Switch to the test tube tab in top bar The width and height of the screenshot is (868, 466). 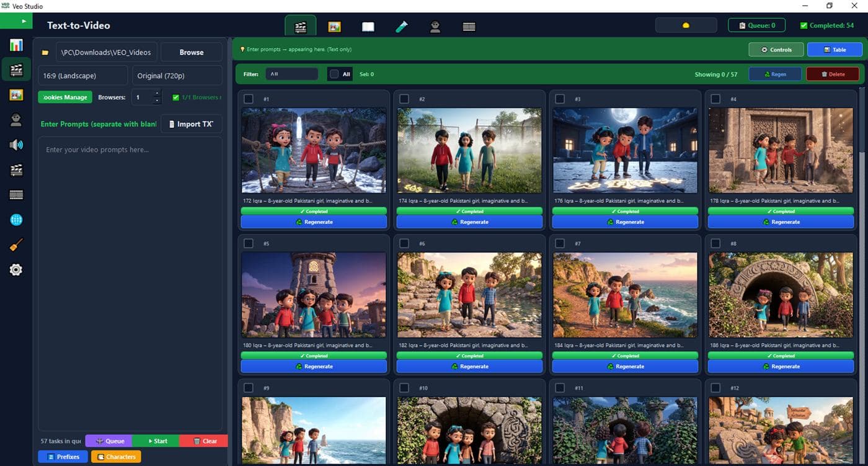click(x=402, y=27)
